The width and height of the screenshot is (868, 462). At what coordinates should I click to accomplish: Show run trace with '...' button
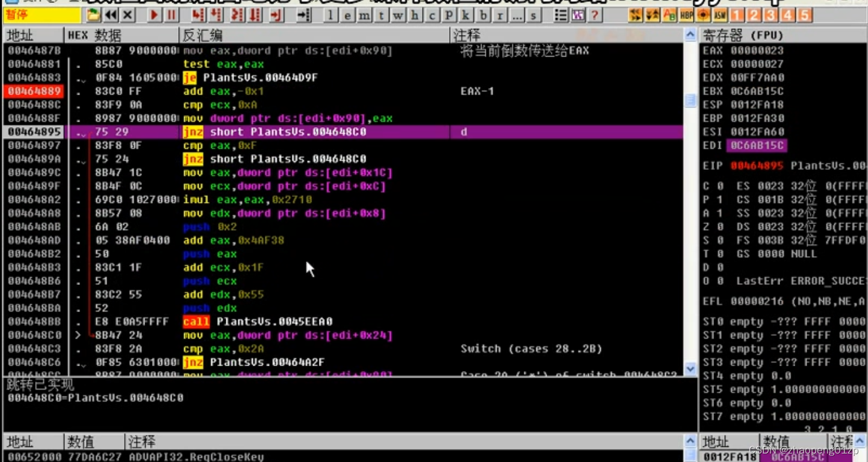click(x=516, y=15)
